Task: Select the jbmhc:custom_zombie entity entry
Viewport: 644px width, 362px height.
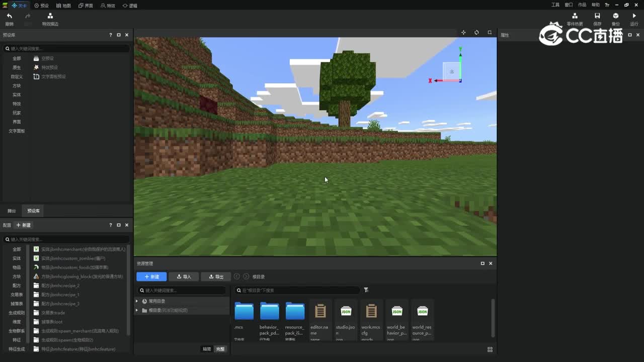Action: pyautogui.click(x=69, y=258)
